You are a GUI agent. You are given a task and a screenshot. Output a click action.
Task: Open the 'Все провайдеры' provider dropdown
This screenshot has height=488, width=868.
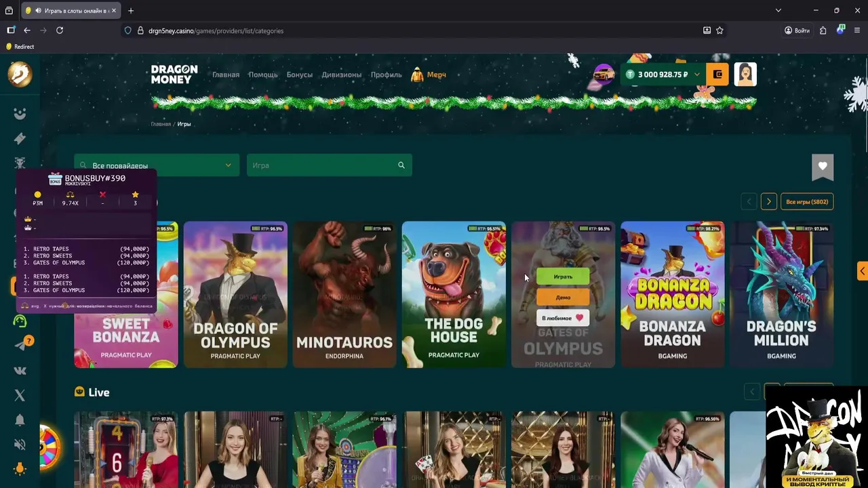point(157,165)
